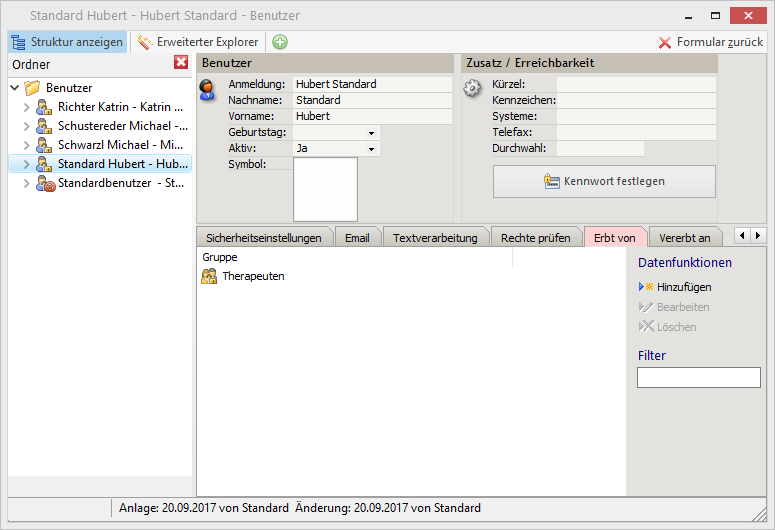This screenshot has width=775, height=530.
Task: Collapse the Benutzer folder node
Action: tap(14, 88)
